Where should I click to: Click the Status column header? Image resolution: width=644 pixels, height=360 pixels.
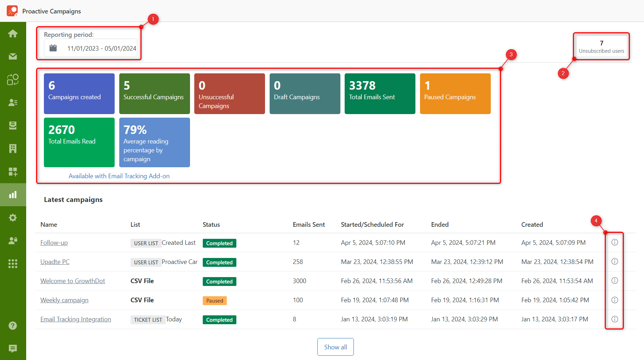(211, 225)
